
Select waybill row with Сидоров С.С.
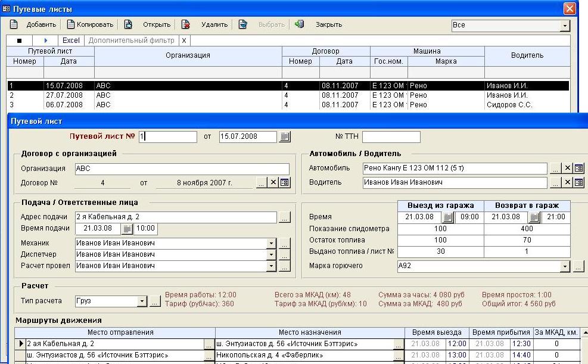coord(288,105)
